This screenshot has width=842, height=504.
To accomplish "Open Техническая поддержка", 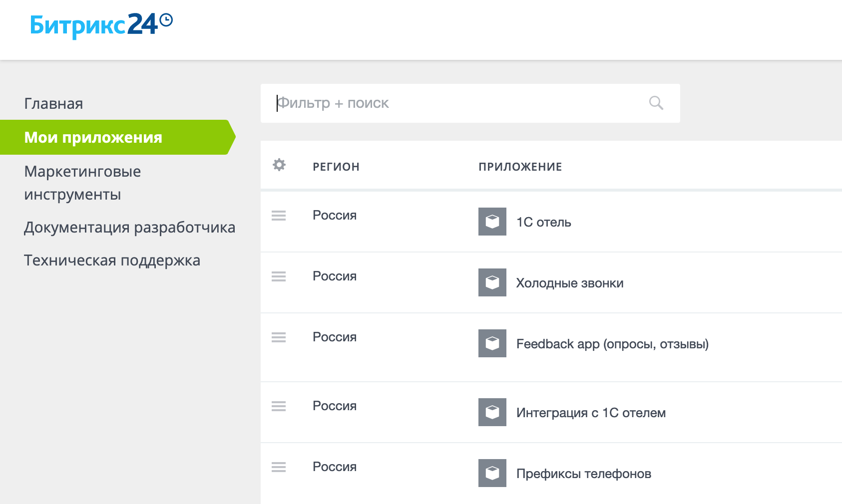I will (x=112, y=260).
